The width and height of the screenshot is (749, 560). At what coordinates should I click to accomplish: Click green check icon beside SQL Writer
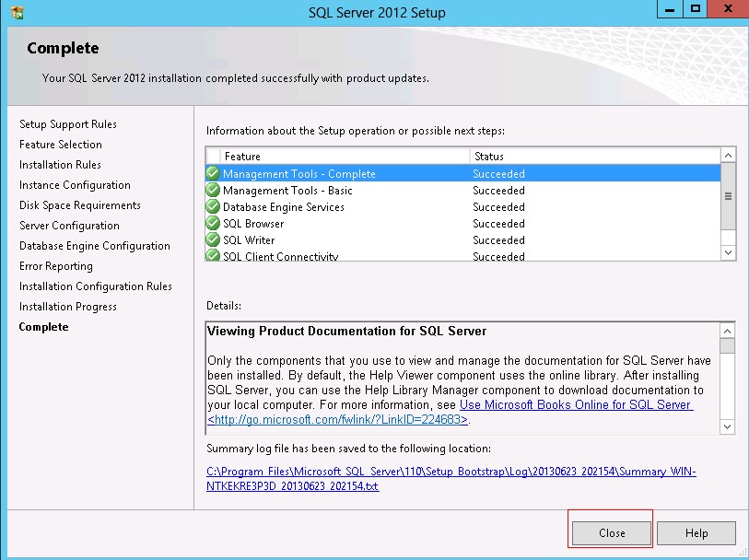click(213, 240)
